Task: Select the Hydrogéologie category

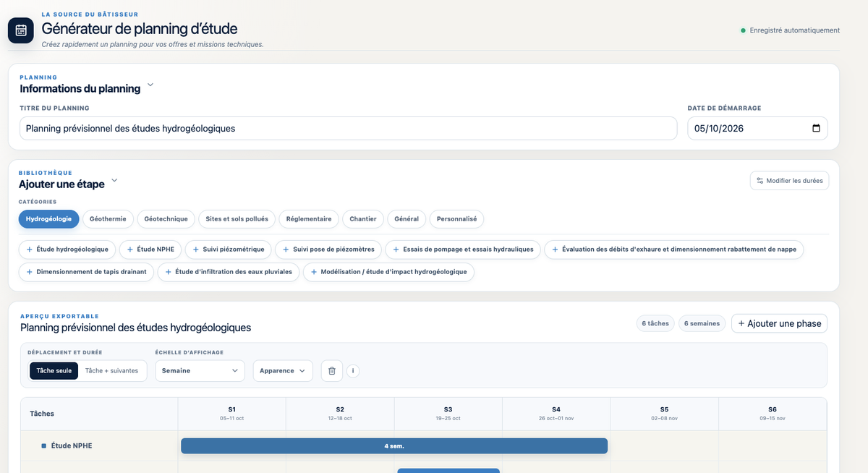Action: coord(48,218)
